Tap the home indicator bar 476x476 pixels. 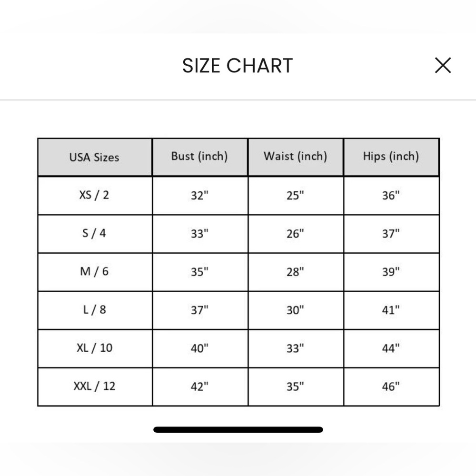coord(238,429)
